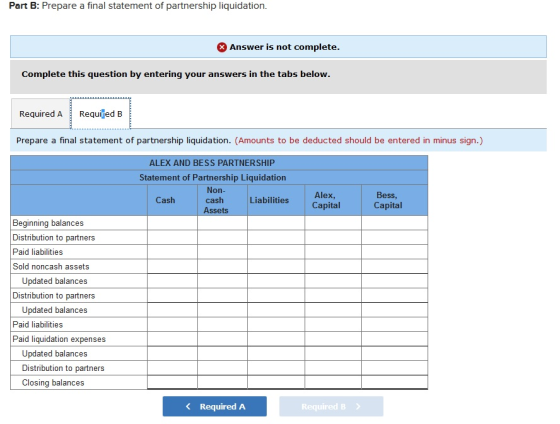Go back using the Required A button
The image size is (560, 424).
click(x=215, y=406)
